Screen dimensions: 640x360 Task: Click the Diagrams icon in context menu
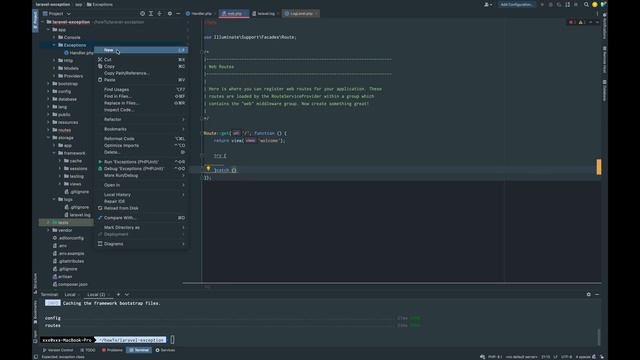click(x=100, y=244)
